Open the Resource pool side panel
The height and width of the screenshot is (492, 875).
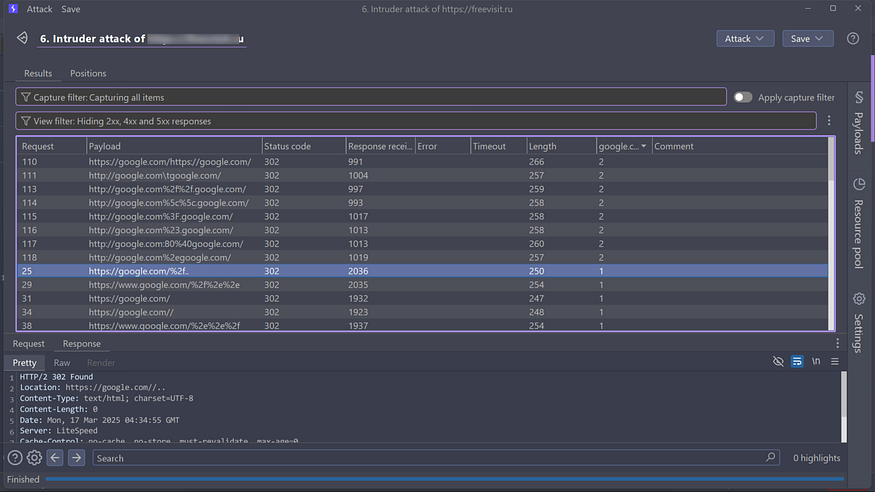[859, 223]
